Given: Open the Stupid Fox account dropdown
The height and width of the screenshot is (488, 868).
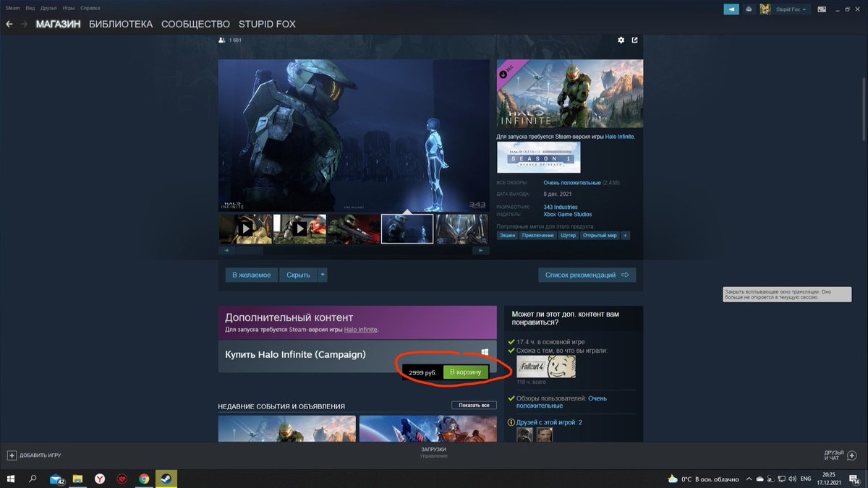Looking at the screenshot, I should tap(790, 9).
